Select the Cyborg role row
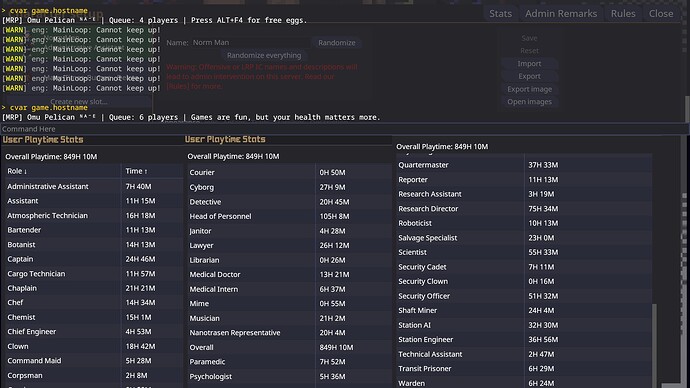Image resolution: width=690 pixels, height=388 pixels. click(289, 187)
